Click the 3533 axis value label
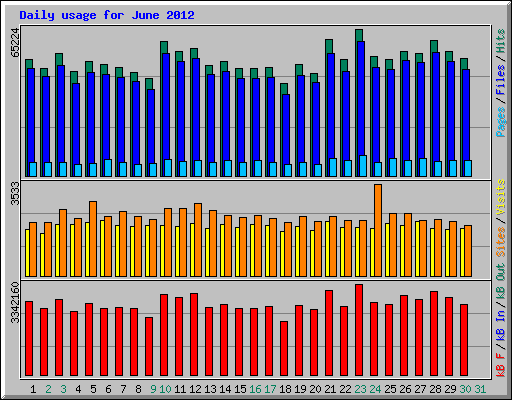This screenshot has width=512, height=400. [15, 194]
